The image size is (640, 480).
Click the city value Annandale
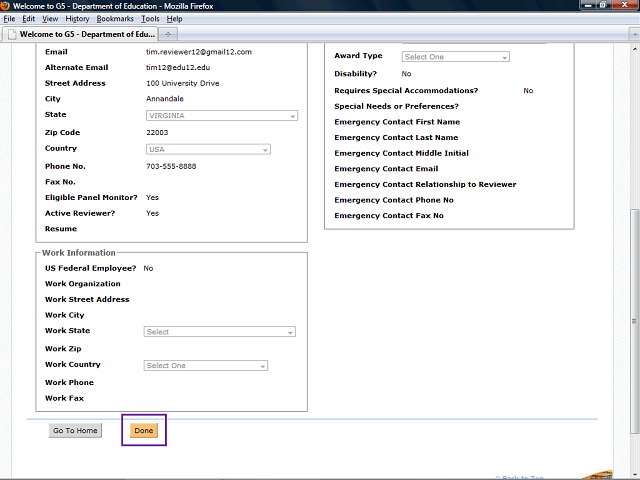[165, 99]
